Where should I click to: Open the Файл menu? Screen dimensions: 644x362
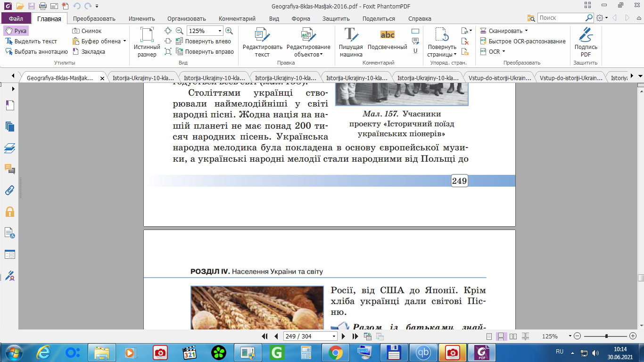click(16, 19)
